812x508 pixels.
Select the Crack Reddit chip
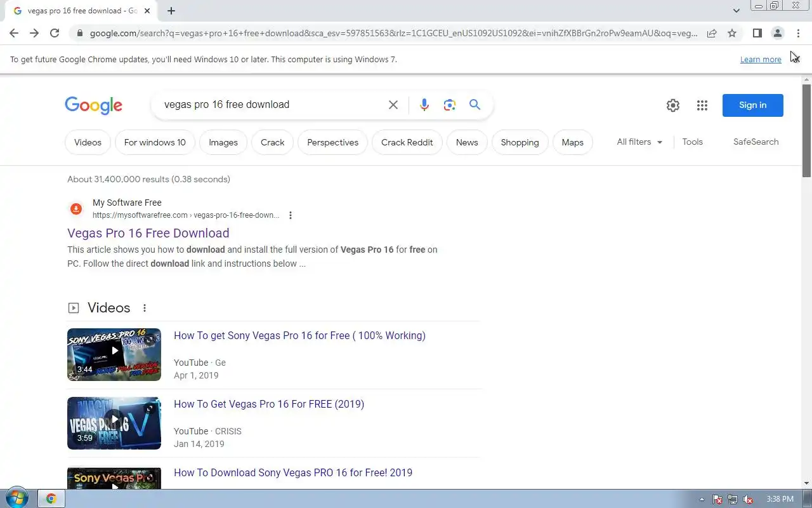tap(407, 142)
